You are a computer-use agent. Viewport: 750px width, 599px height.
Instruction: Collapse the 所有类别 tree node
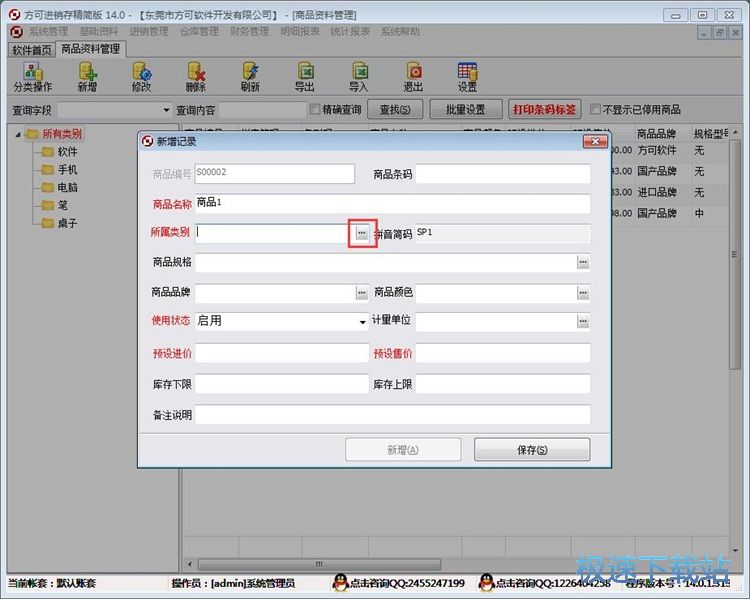[x=18, y=134]
